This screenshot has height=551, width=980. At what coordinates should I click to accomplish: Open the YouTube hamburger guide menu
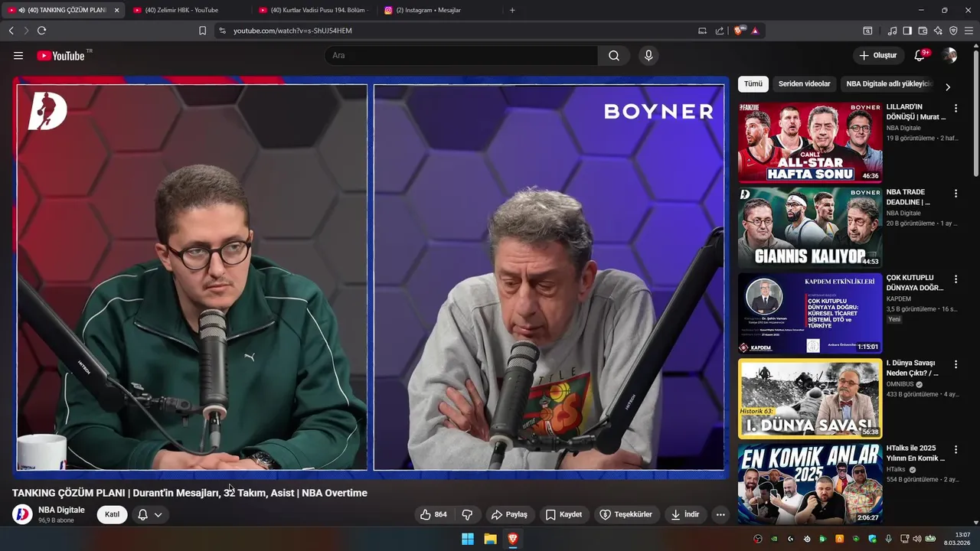pos(18,55)
